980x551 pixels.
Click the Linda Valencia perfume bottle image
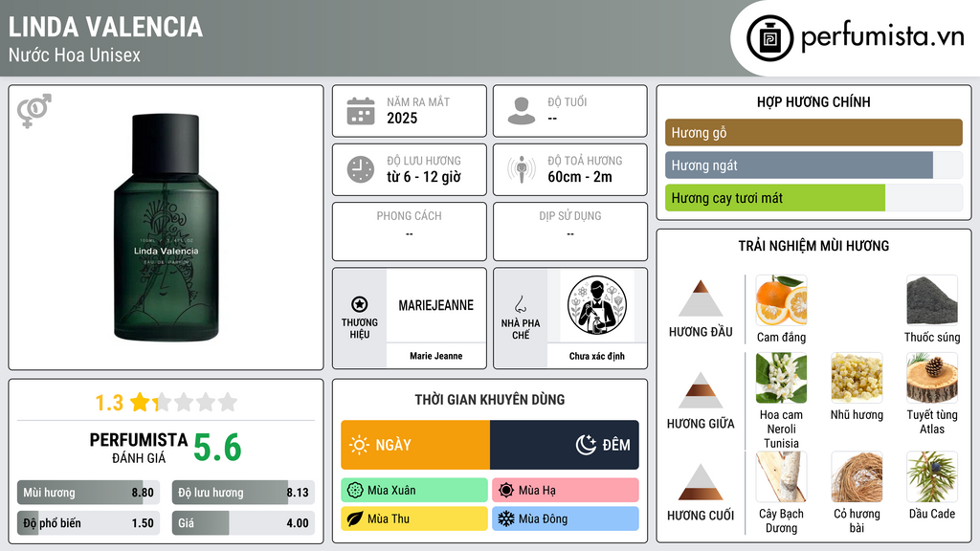pos(167,228)
